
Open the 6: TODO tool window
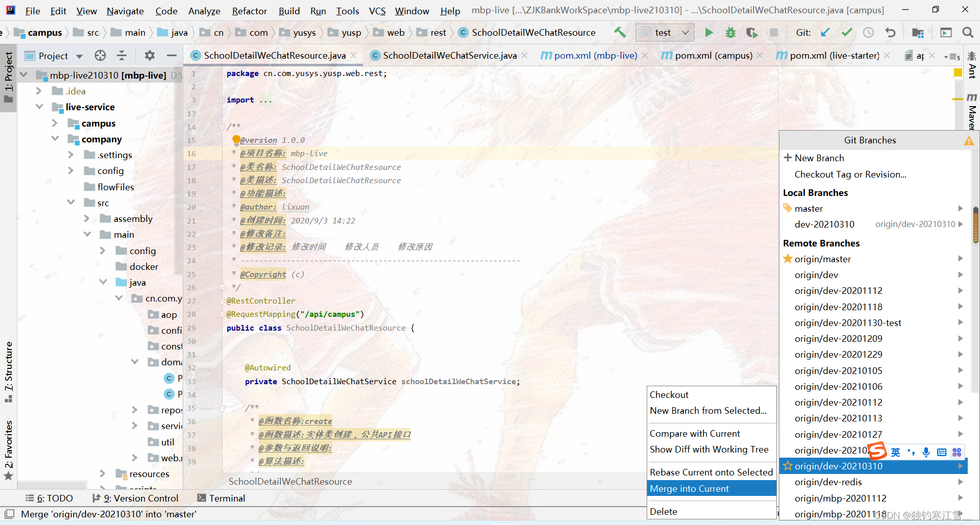pyautogui.click(x=49, y=498)
